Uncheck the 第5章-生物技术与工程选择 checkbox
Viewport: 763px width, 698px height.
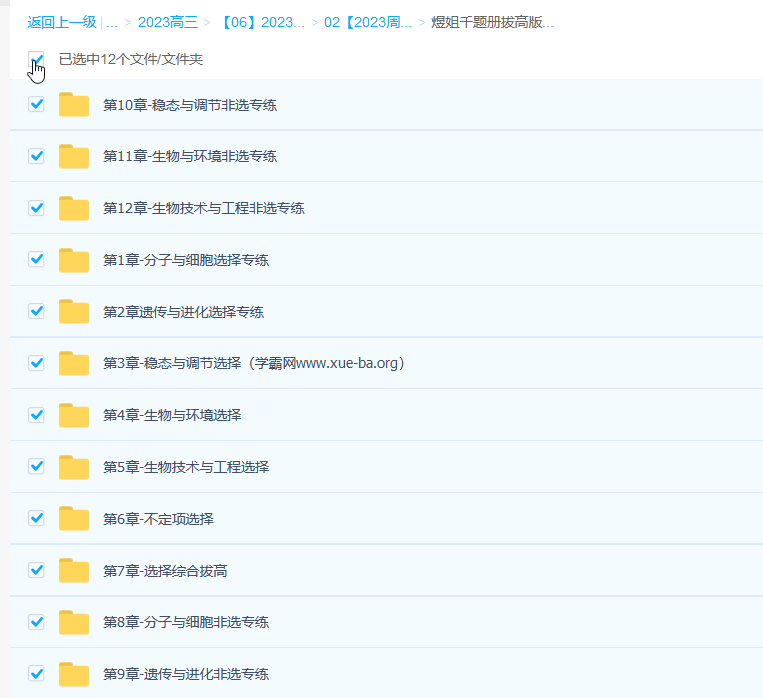coord(37,466)
